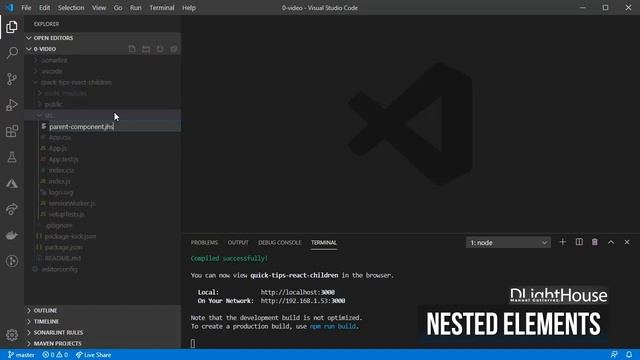The image size is (640, 360).
Task: Open errors and warnings count in status bar
Action: coord(55,355)
